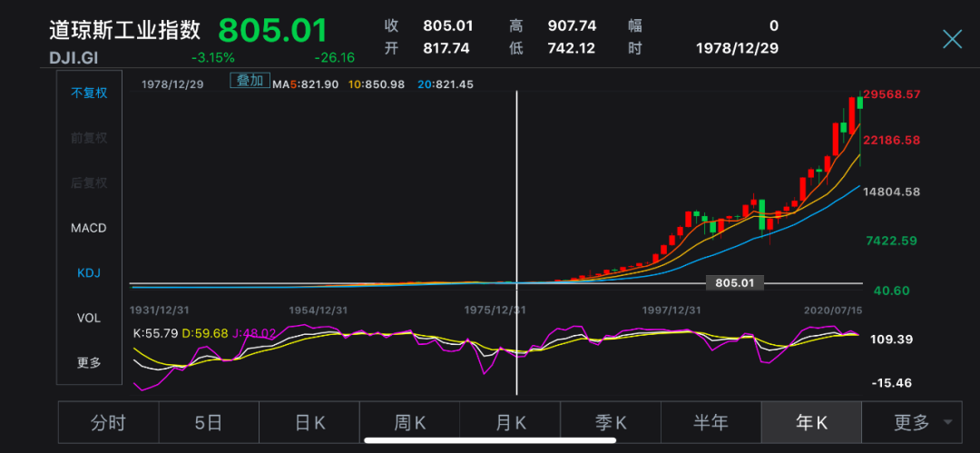The image size is (980, 453).
Task: Switch to 季K tab
Action: click(x=611, y=423)
